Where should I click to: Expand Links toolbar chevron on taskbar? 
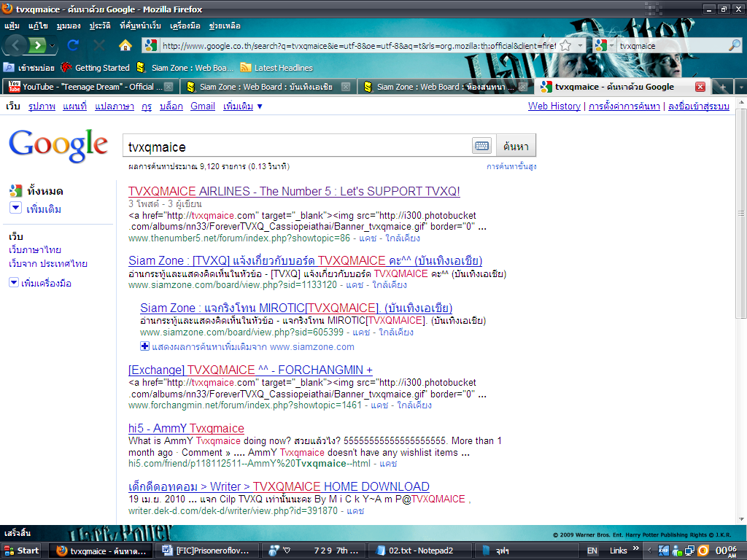[635, 548]
